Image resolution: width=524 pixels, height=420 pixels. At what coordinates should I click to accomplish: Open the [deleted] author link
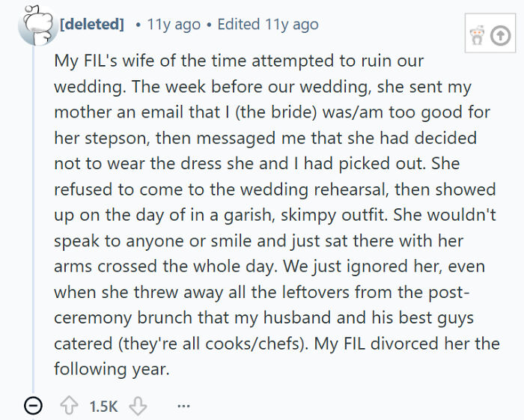point(92,24)
